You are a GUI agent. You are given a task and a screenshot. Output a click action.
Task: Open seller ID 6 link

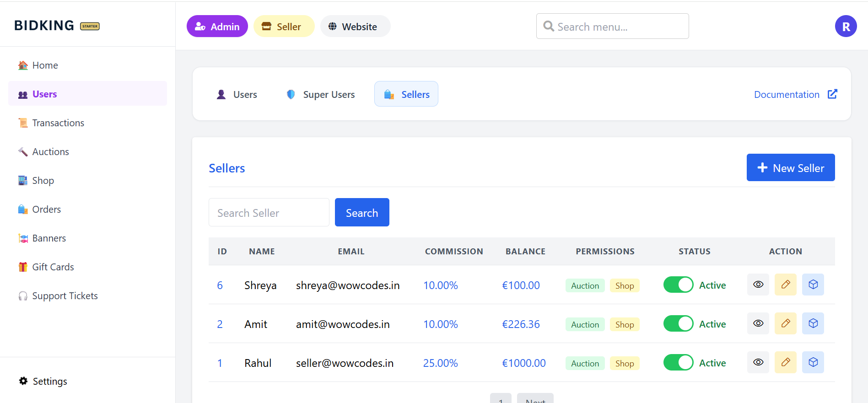pos(220,285)
